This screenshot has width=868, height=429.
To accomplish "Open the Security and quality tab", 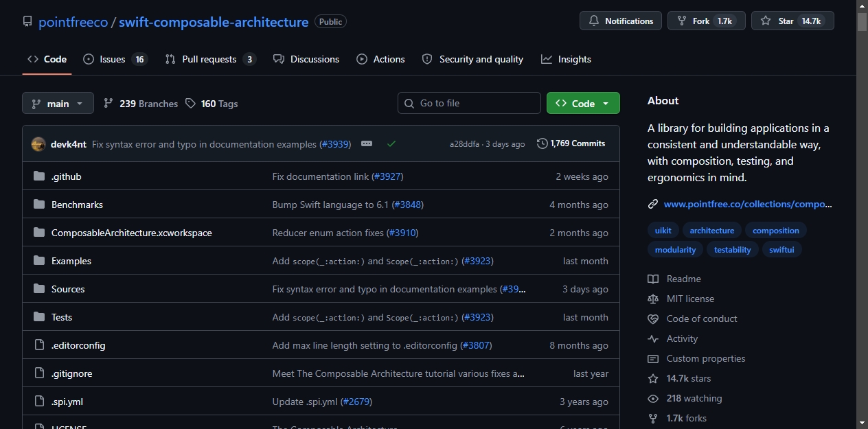I will 472,59.
